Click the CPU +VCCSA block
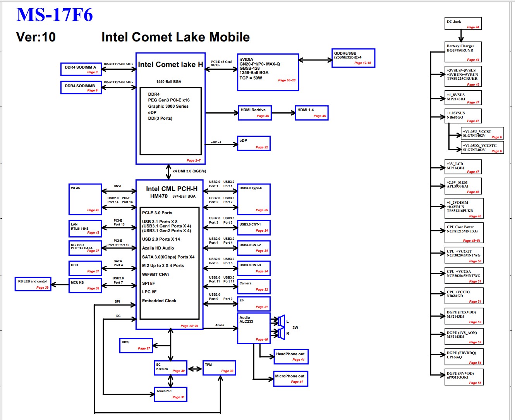This screenshot has height=420, width=515. click(464, 276)
